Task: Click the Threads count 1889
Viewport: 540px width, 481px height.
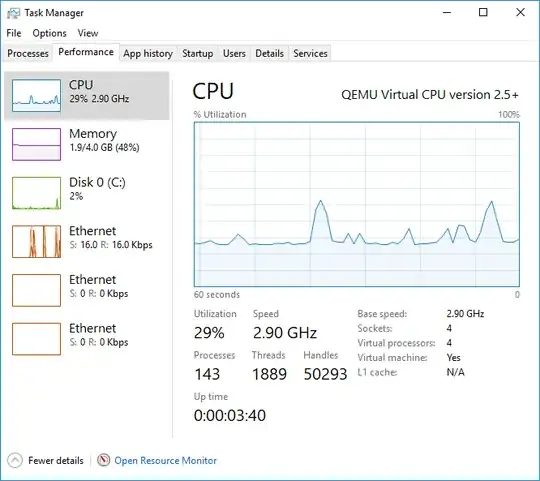Action: click(x=269, y=374)
